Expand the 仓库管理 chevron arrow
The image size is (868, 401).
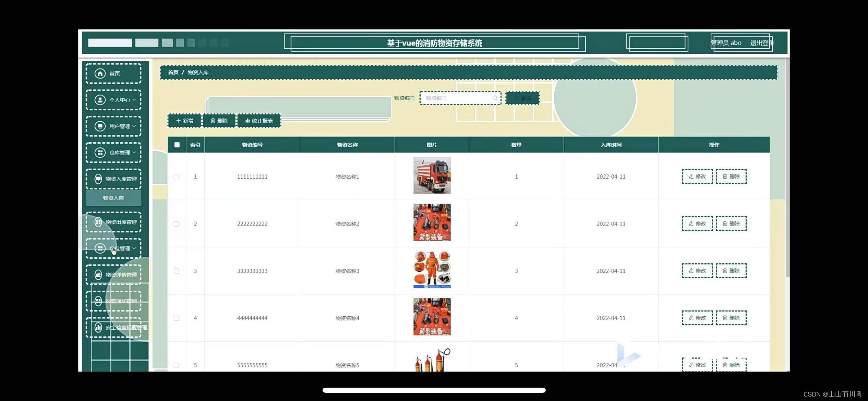[134, 153]
